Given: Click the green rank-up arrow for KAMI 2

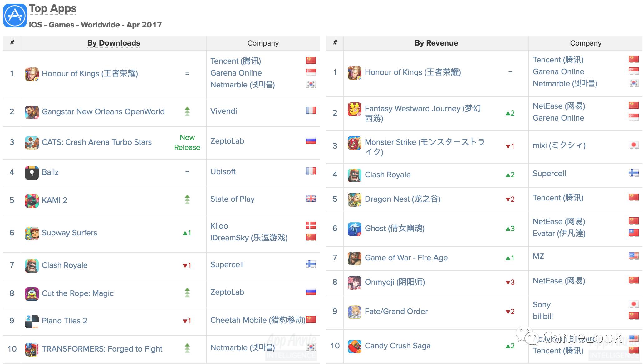Looking at the screenshot, I should pos(187,199).
